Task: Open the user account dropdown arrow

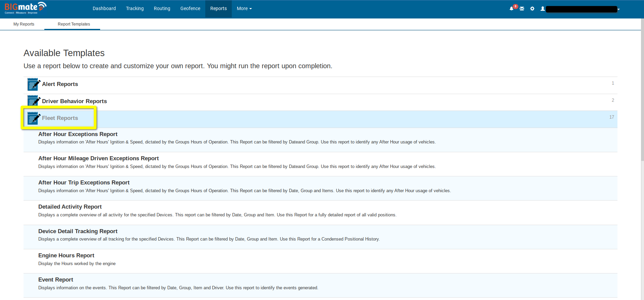Action: tap(618, 9)
